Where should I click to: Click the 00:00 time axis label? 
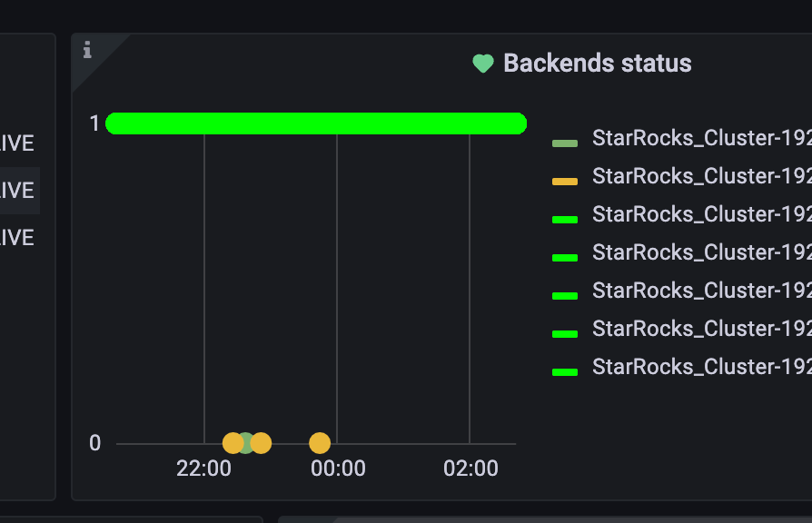pos(338,469)
